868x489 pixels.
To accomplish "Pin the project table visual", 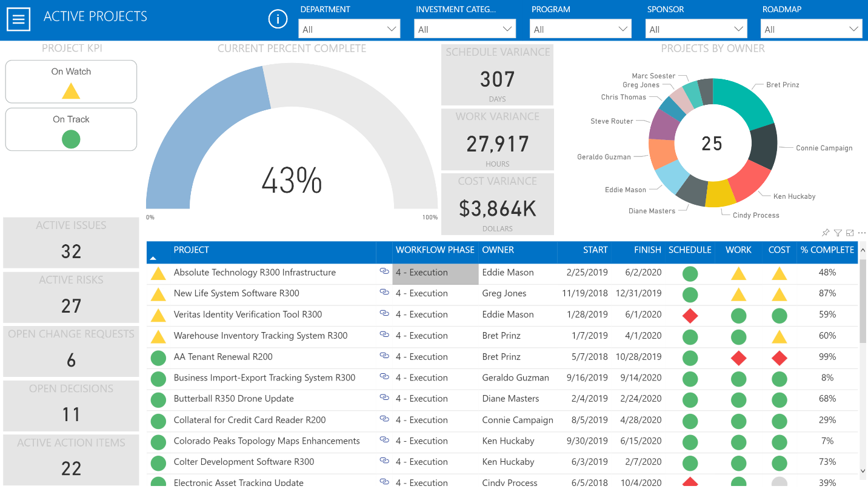I will click(825, 233).
